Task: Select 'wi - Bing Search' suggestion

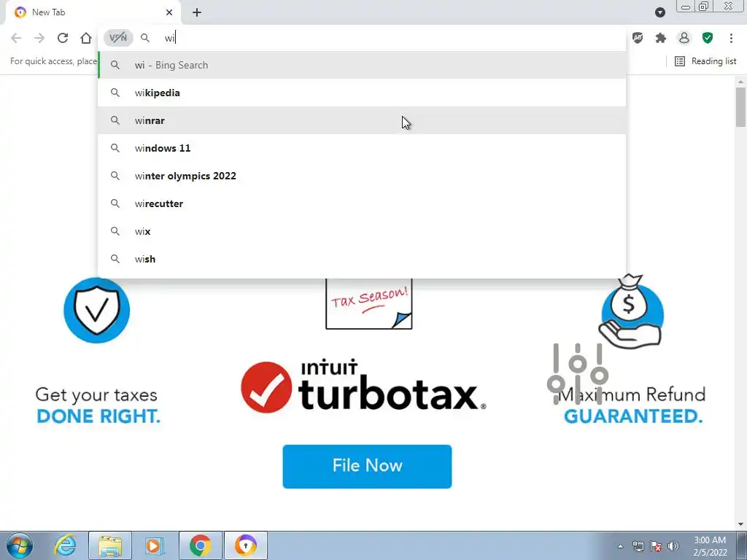Action: [362, 65]
